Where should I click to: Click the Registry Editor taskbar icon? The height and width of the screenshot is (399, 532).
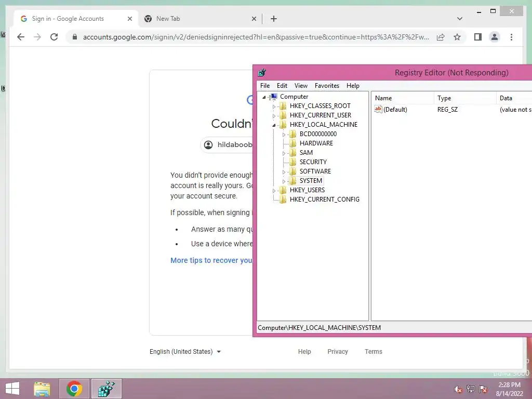click(106, 389)
